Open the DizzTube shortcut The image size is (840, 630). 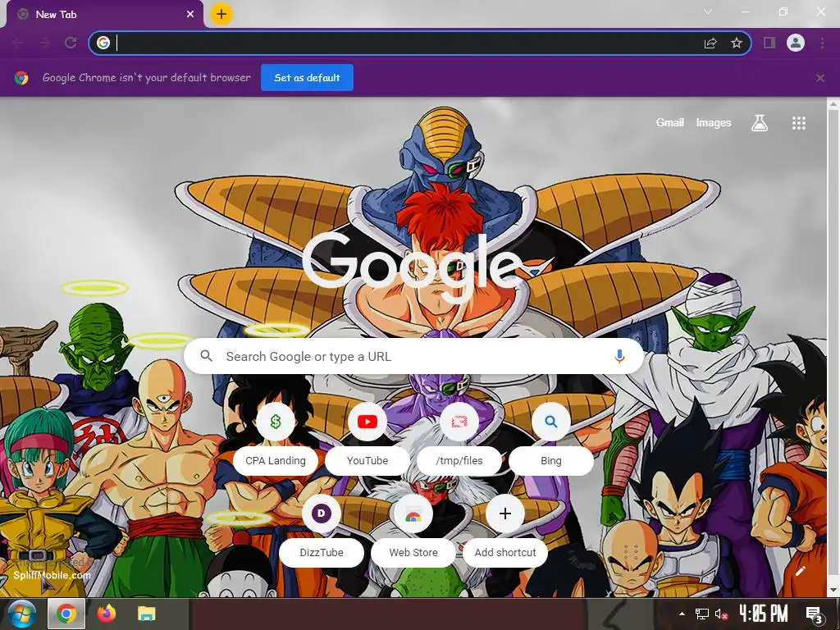[x=322, y=532]
